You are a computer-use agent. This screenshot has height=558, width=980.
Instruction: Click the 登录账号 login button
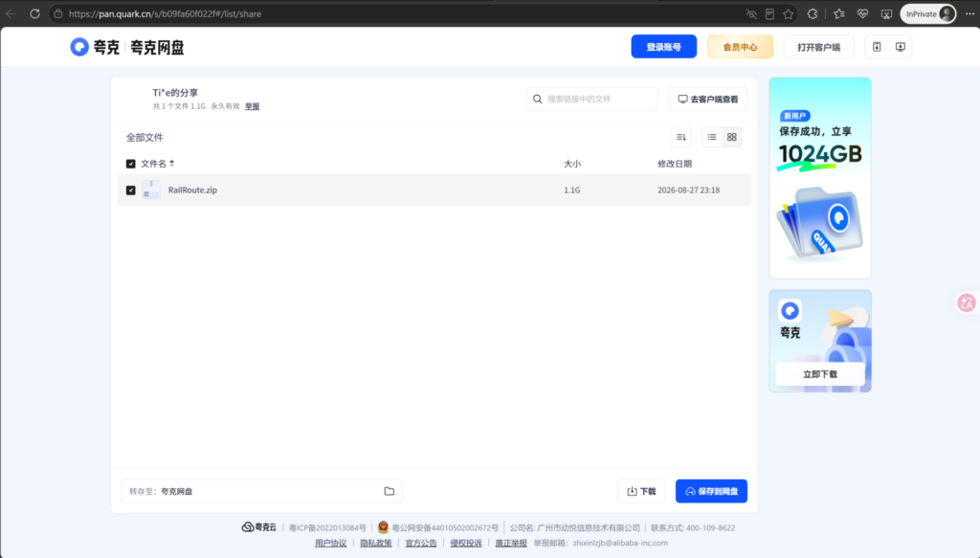coord(664,47)
